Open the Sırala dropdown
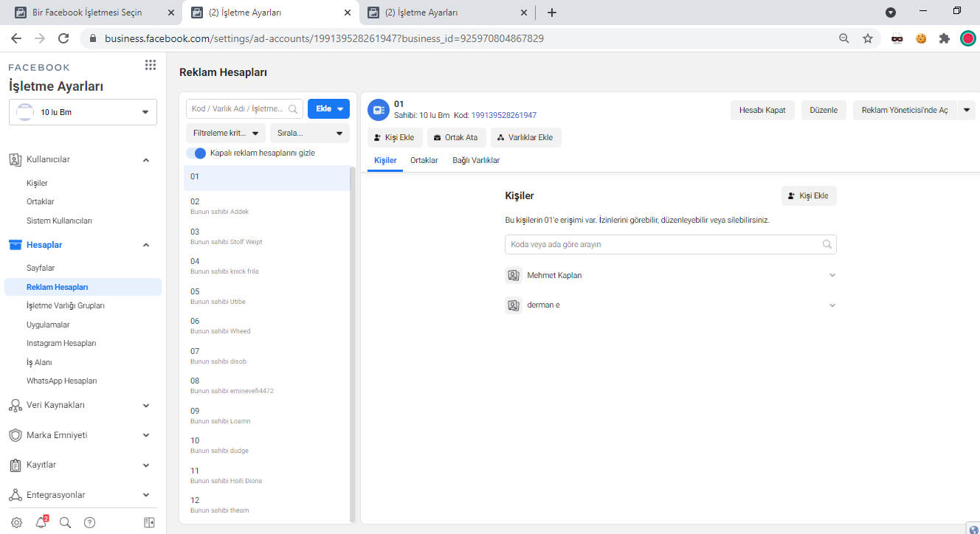Viewport: 980px width, 534px height. click(x=310, y=133)
